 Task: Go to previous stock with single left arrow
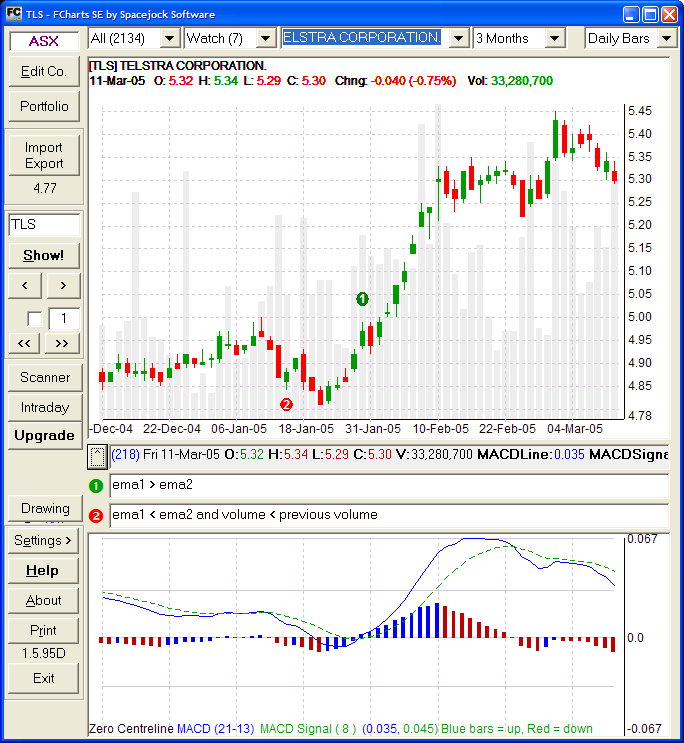click(25, 285)
